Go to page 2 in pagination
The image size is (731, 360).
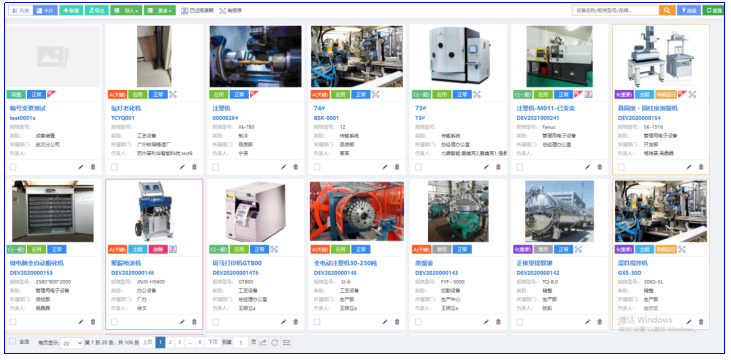tap(170, 342)
